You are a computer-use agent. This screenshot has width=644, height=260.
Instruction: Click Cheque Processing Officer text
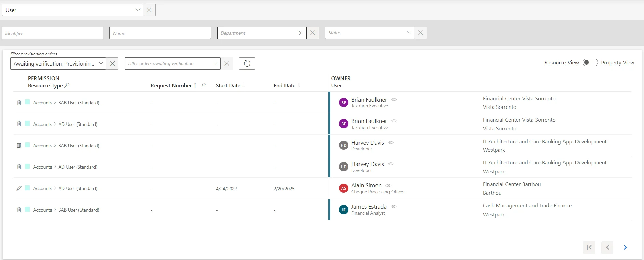378,192
